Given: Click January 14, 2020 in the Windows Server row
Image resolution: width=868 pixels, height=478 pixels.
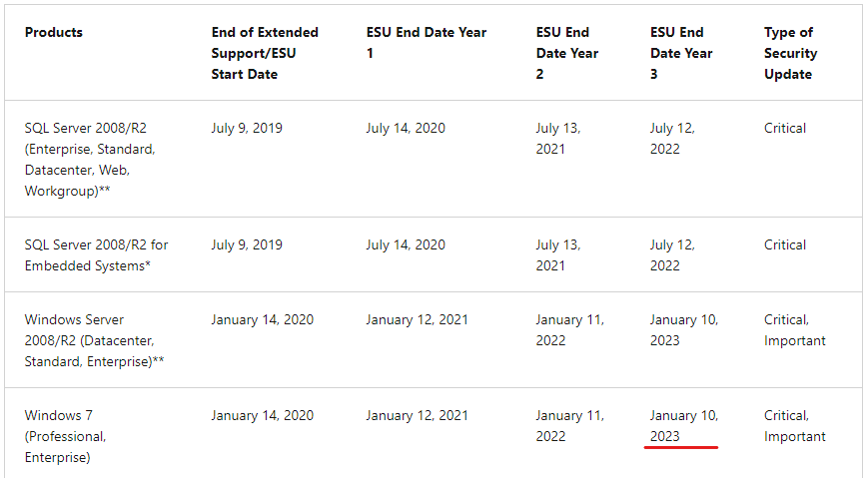Looking at the screenshot, I should coord(262,319).
